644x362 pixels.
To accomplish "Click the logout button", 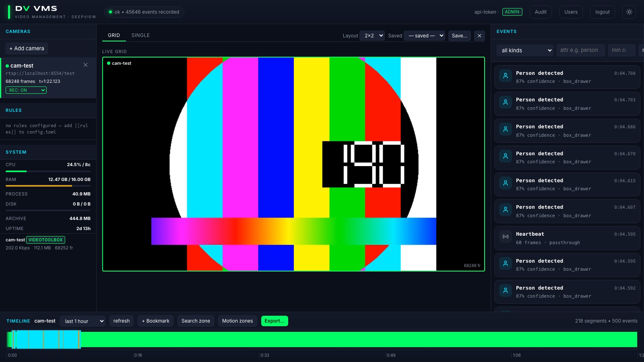I will point(603,12).
